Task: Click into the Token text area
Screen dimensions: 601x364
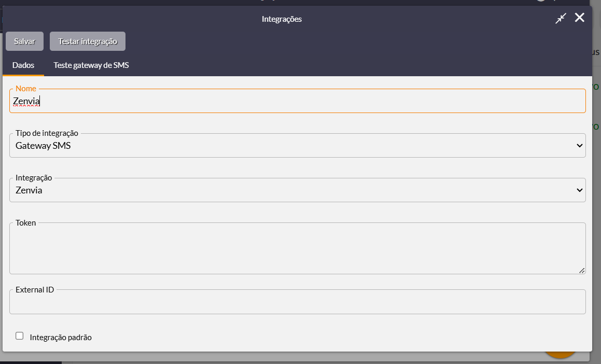Action: tap(298, 248)
